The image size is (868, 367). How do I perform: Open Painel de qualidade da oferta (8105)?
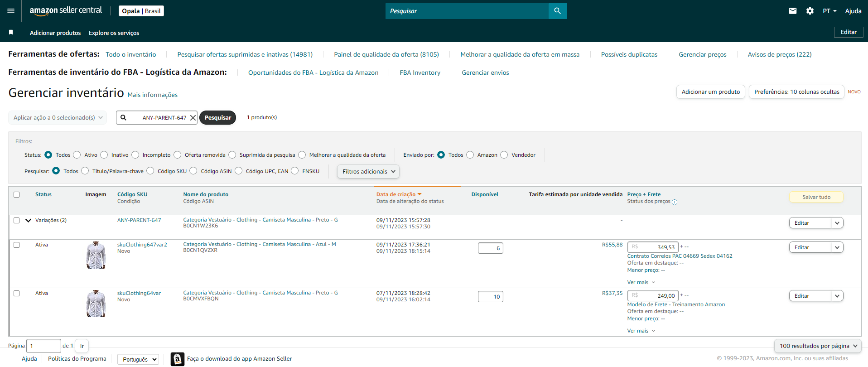386,54
